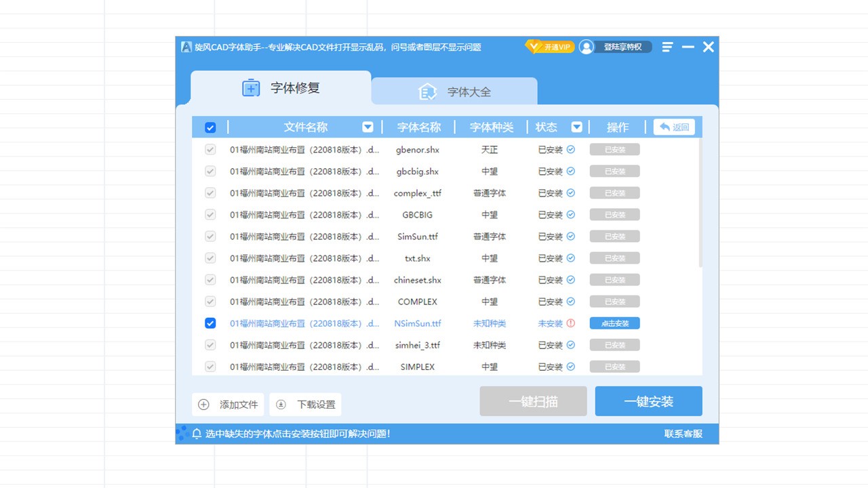
Task: Toggle checkbox for gbcbig.shx row
Action: coord(210,171)
